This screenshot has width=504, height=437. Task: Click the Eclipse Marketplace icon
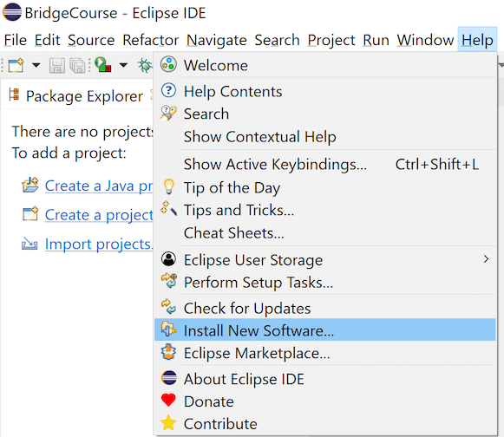click(168, 352)
